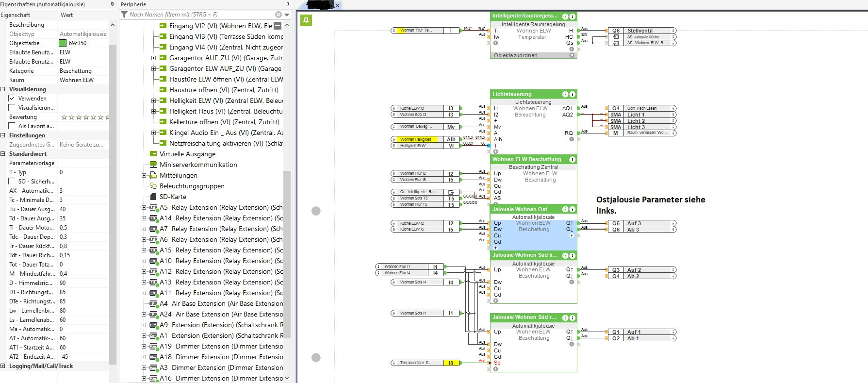Toggle the Verwenden checkbox
The image size is (868, 383).
[12, 99]
